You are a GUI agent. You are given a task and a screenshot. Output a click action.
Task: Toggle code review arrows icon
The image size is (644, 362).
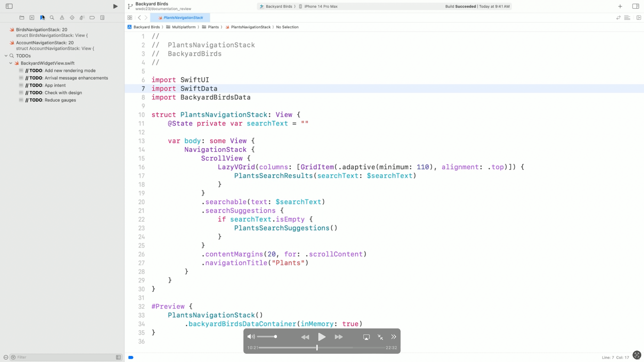tap(618, 17)
